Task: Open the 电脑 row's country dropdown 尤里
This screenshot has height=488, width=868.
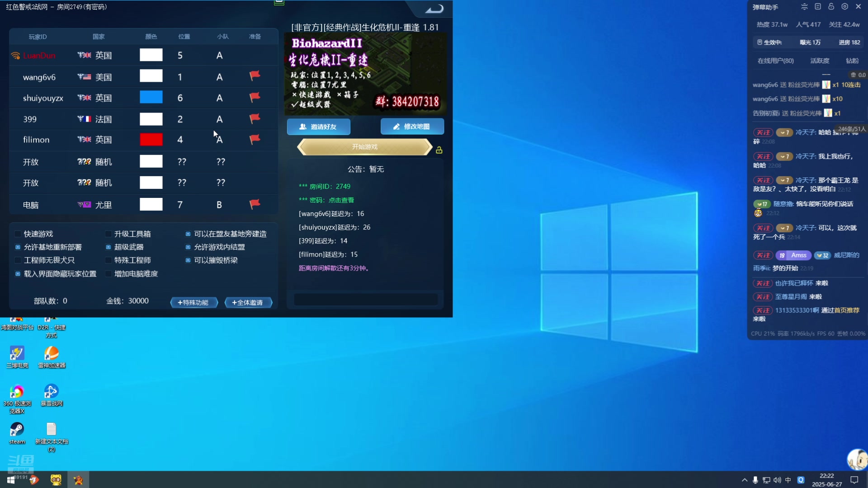Action: pos(95,205)
